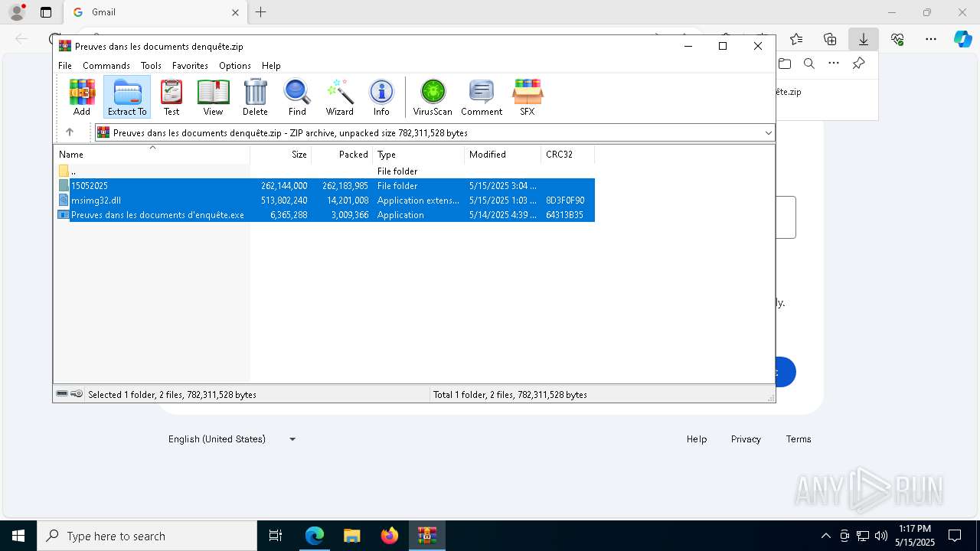Click the key icon in status bar

[x=77, y=394]
